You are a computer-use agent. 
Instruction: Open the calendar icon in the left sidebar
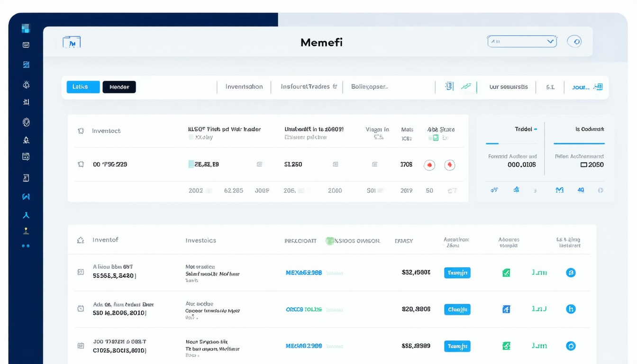(x=26, y=156)
